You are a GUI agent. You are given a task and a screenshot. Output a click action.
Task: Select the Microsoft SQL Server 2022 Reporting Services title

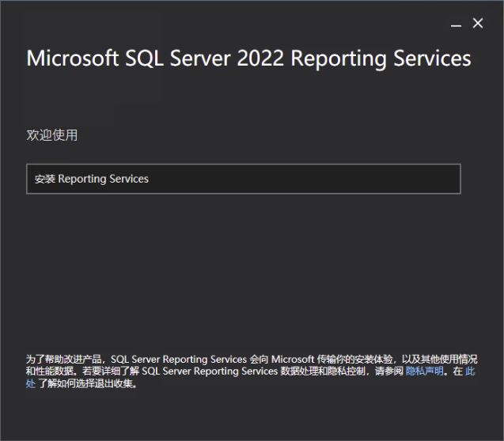[x=248, y=58]
